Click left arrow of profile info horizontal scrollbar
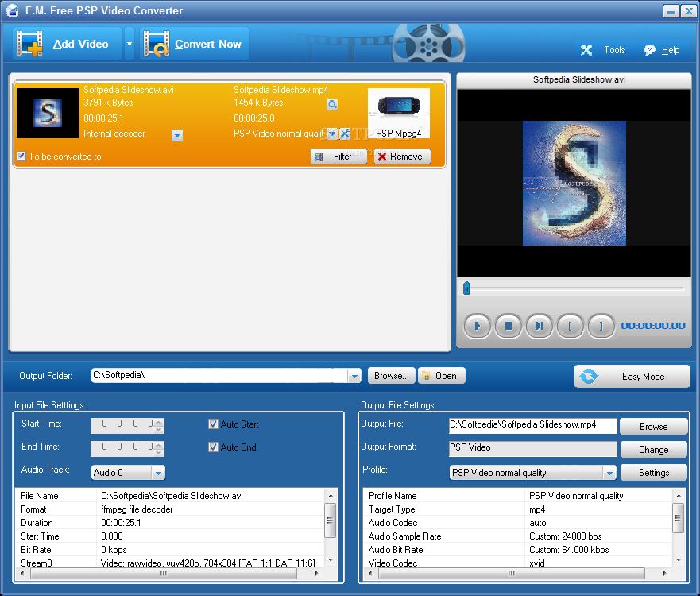The height and width of the screenshot is (596, 700). [370, 573]
